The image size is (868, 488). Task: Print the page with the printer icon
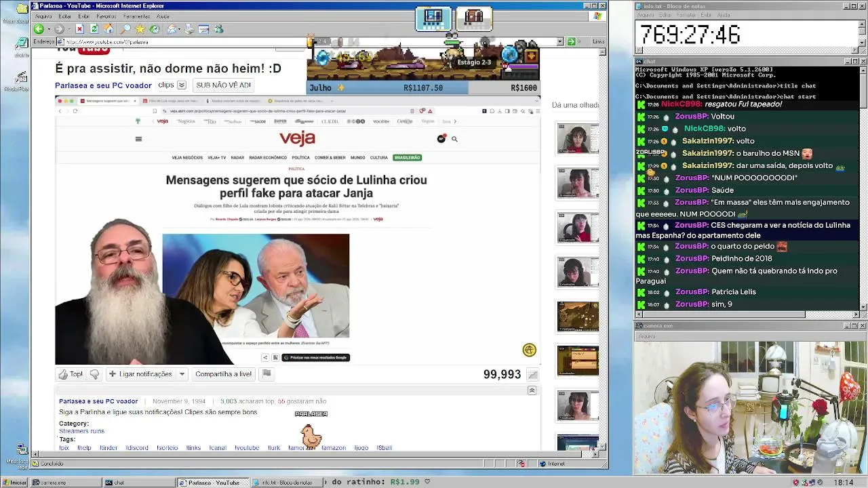click(189, 29)
